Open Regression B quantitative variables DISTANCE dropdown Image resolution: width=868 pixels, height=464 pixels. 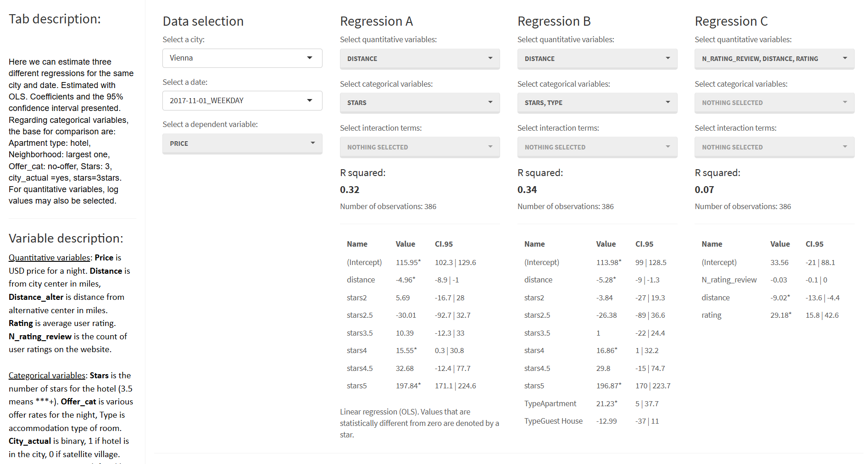click(x=597, y=59)
